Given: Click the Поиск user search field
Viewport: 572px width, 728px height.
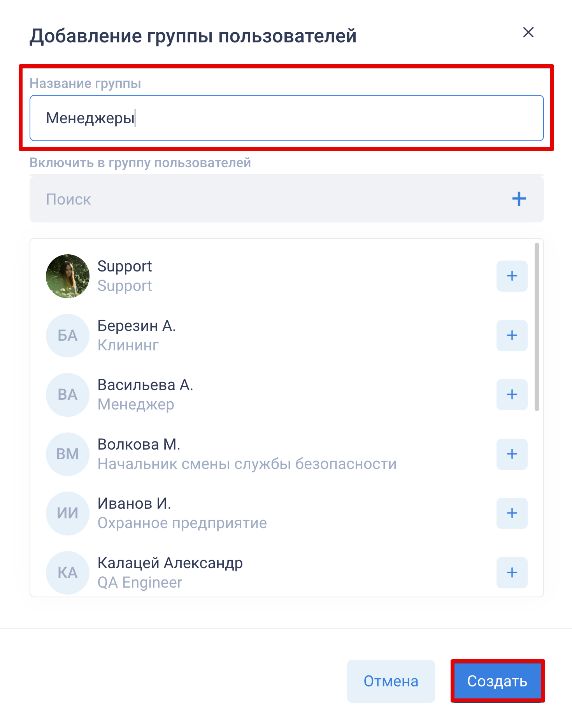Looking at the screenshot, I should coord(268,199).
